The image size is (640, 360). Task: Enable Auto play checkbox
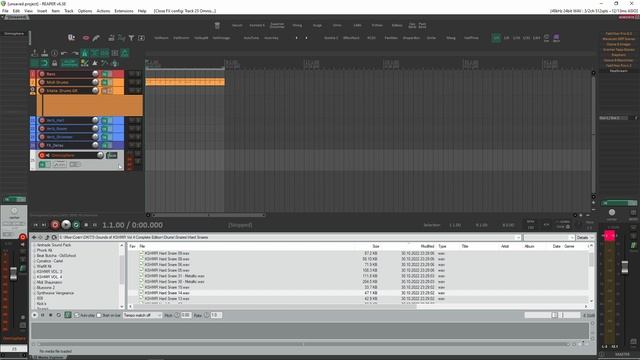[77, 315]
